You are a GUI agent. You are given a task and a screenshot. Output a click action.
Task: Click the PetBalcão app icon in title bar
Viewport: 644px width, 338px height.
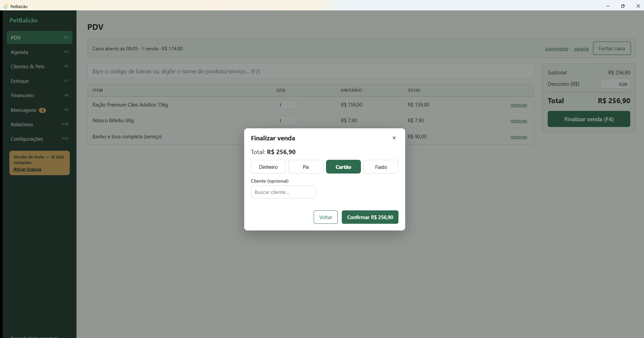pyautogui.click(x=6, y=6)
